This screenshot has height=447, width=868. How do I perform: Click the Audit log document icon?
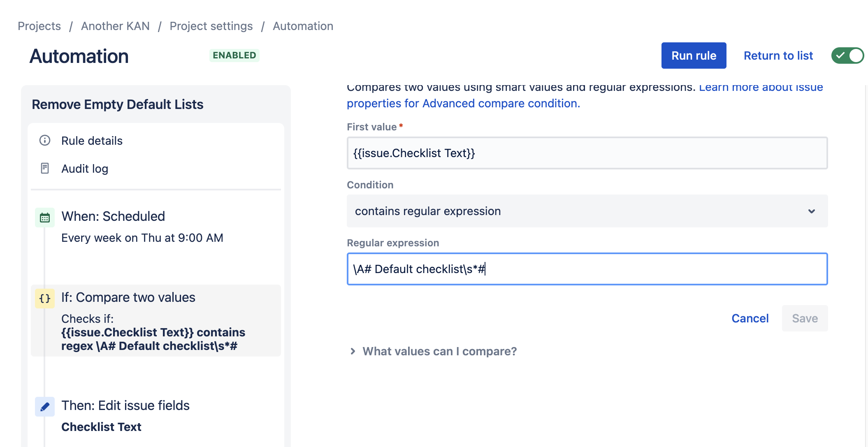(x=45, y=168)
